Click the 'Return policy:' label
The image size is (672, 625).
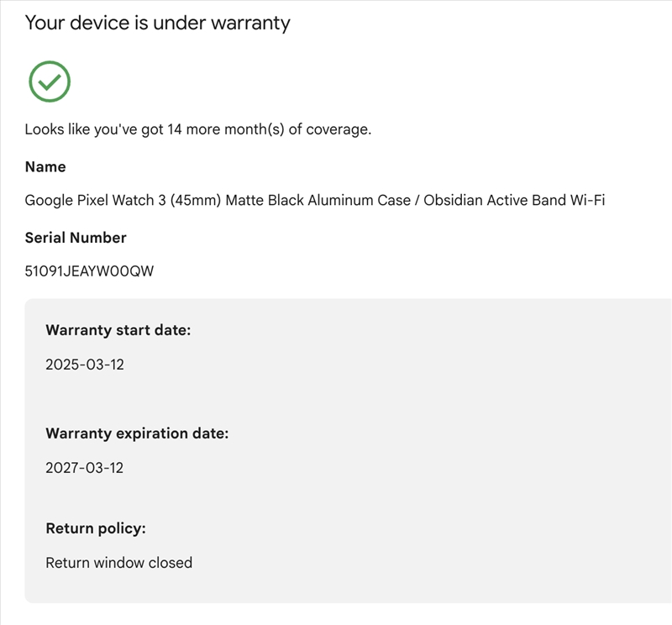tap(96, 528)
